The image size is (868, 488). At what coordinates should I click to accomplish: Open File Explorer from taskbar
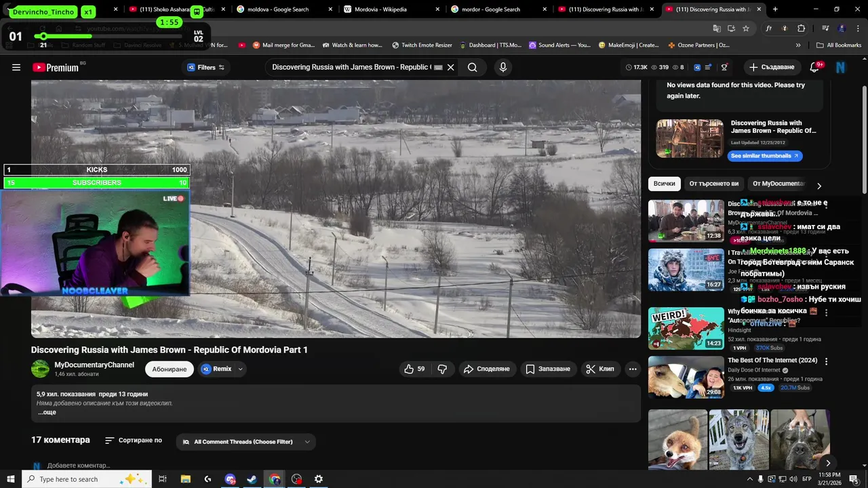pyautogui.click(x=185, y=479)
